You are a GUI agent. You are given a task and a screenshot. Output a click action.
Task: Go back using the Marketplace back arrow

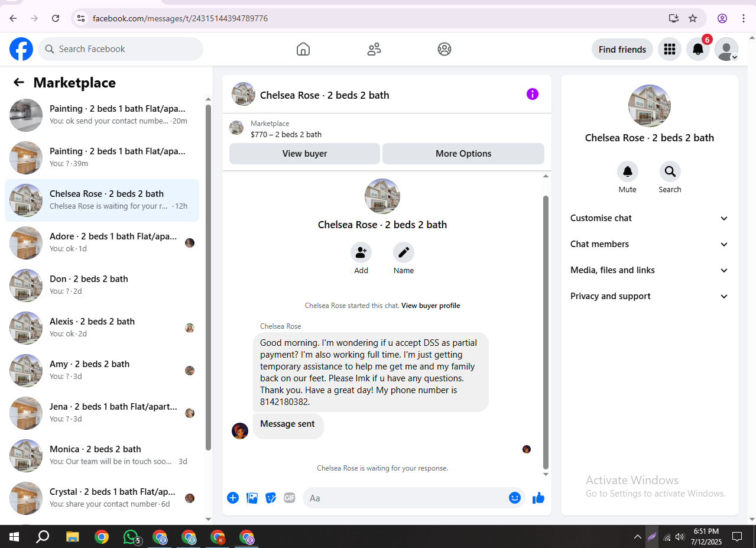pos(19,82)
